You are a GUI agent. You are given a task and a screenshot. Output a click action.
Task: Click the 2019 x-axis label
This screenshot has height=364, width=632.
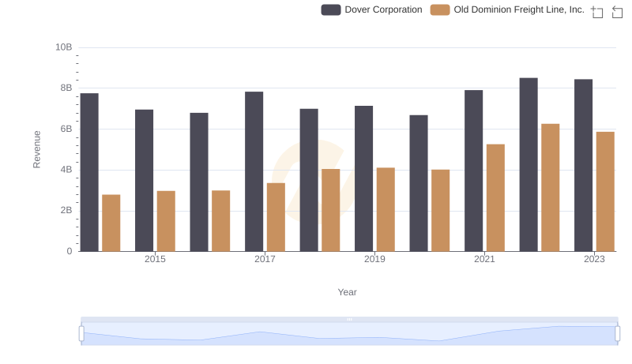pyautogui.click(x=374, y=259)
